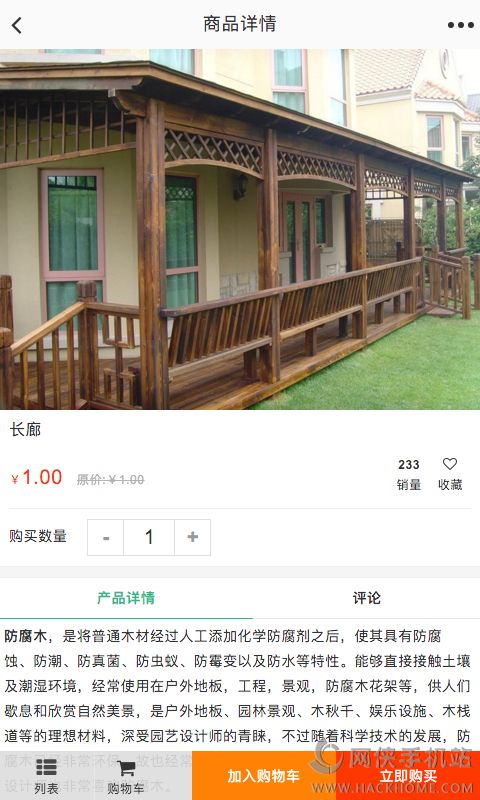The width and height of the screenshot is (480, 800).
Task: Open the shopping cart icon
Action: pyautogui.click(x=126, y=768)
